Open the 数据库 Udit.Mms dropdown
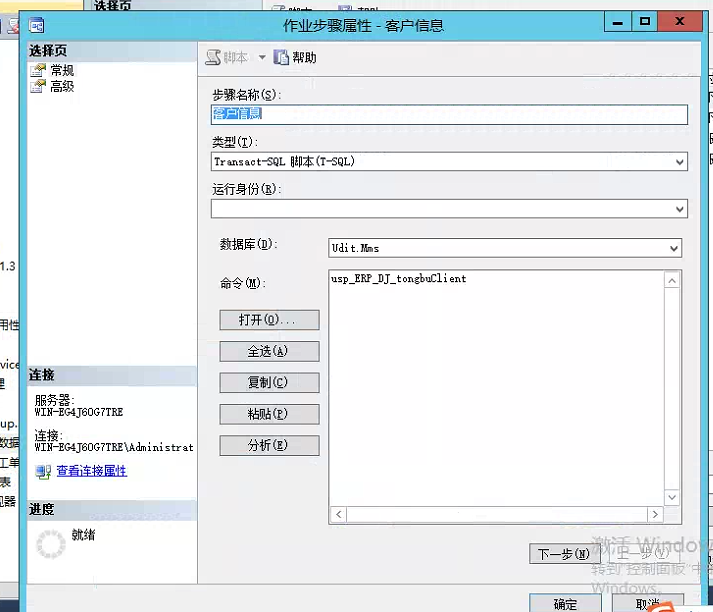Viewport: 713px width, 612px height. pyautogui.click(x=674, y=247)
